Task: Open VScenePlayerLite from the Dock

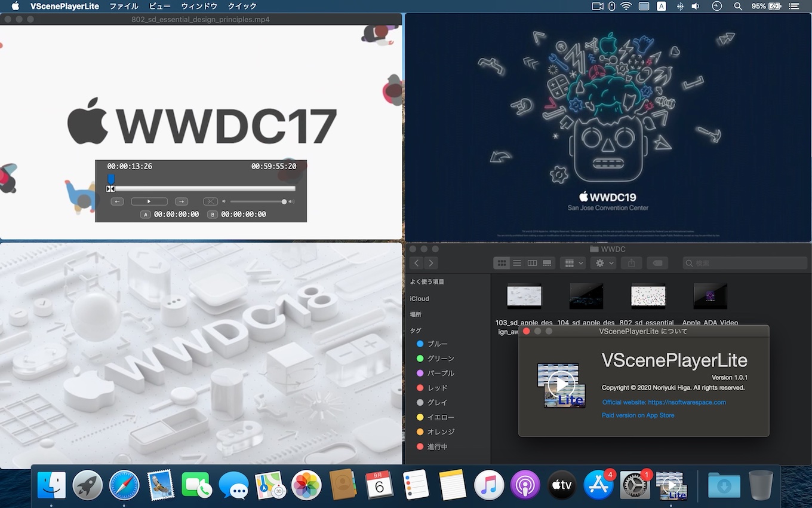Action: 672,485
